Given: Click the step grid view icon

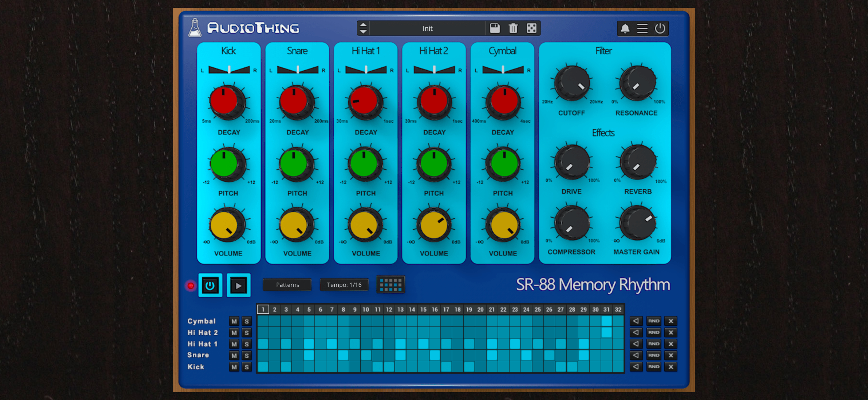Looking at the screenshot, I should coord(391,285).
